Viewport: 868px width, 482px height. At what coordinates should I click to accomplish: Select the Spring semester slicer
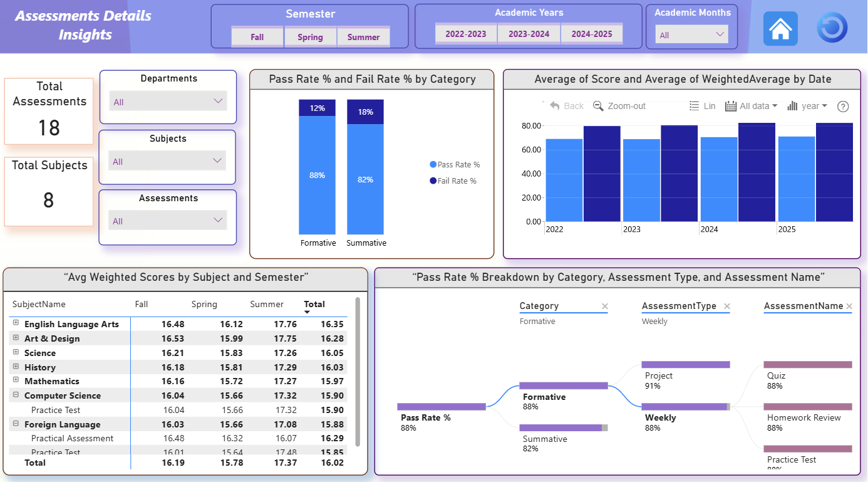(310, 37)
